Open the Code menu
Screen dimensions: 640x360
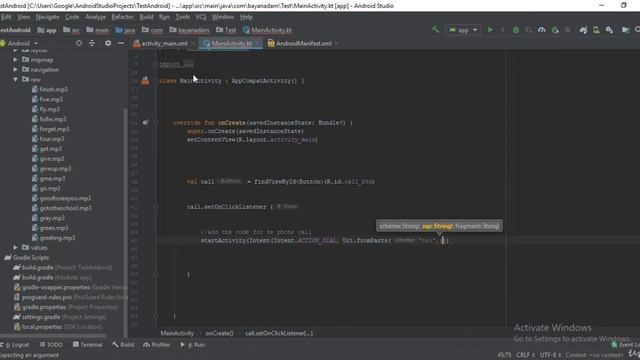click(72, 17)
